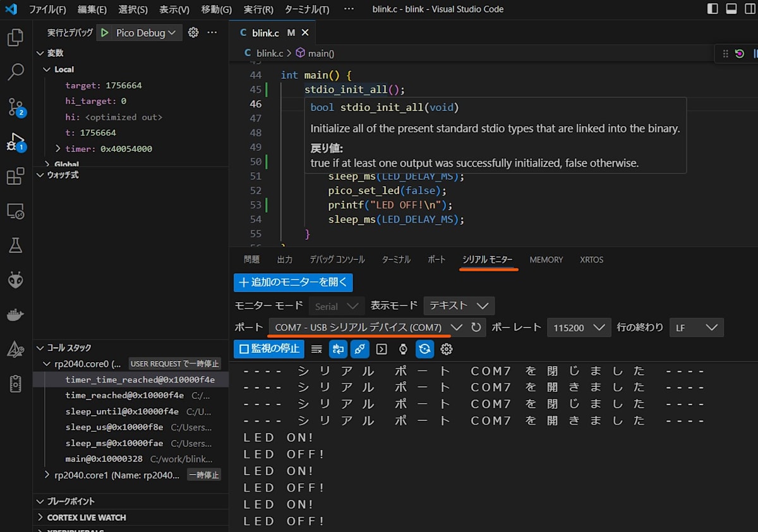Open the 表示モード テキスト dropdown
Viewport: 758px width, 532px height.
(459, 305)
